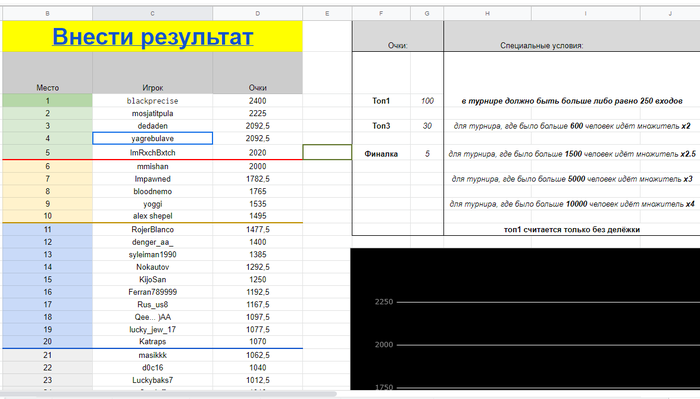Select player cell 'yoggi'
The height and width of the screenshot is (399, 700).
click(x=152, y=204)
